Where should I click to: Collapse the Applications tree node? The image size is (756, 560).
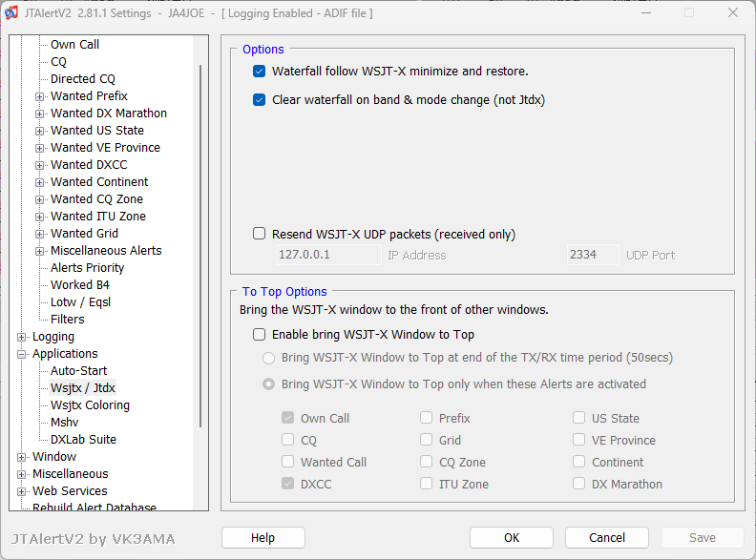click(21, 355)
